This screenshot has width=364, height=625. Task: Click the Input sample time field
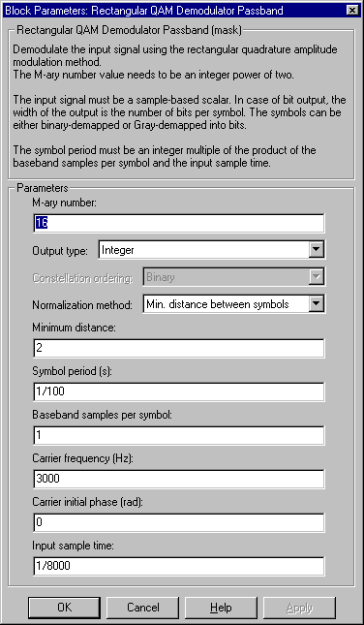click(x=179, y=566)
